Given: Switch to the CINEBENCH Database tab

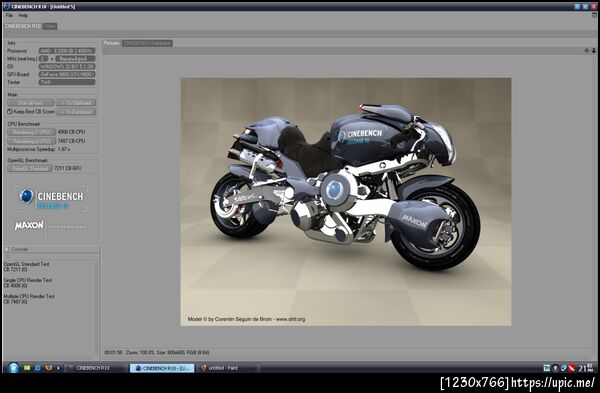Looking at the screenshot, I should pos(147,43).
